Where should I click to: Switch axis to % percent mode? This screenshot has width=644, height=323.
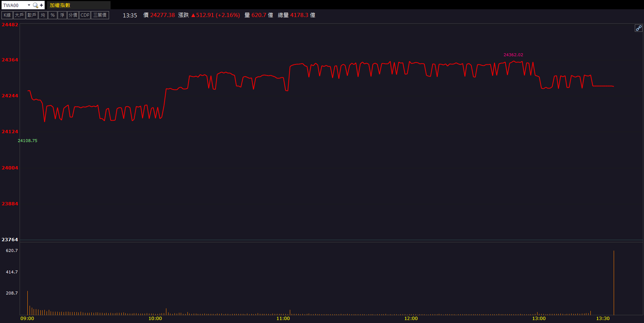point(52,15)
